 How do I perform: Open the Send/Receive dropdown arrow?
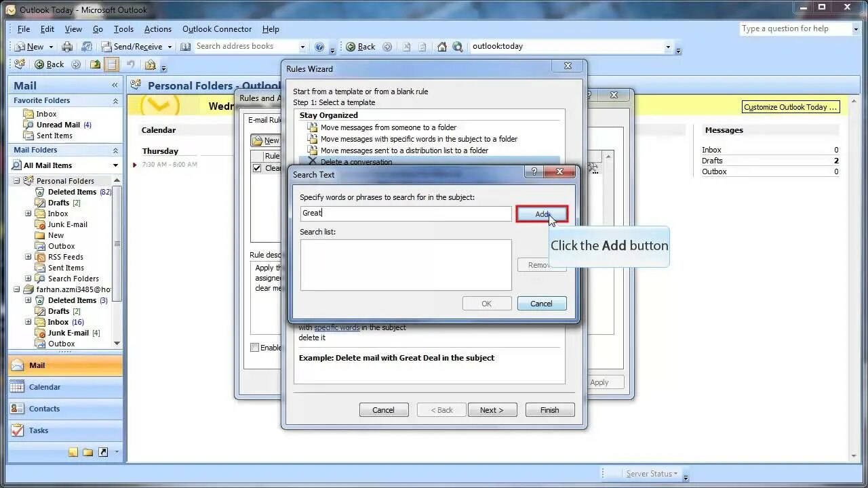(170, 47)
